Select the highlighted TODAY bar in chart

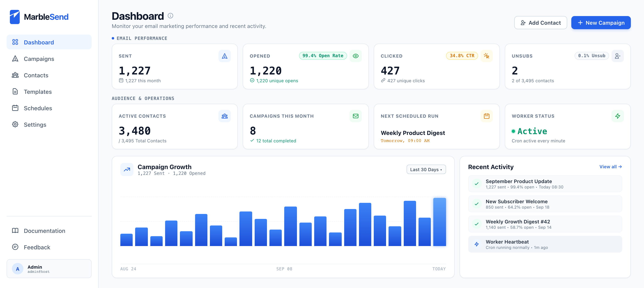(x=439, y=222)
